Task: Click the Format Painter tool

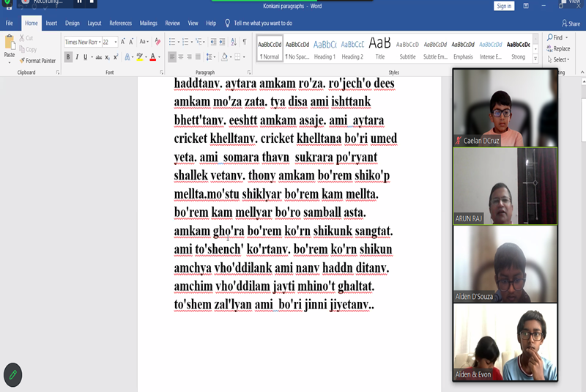Action: [37, 61]
